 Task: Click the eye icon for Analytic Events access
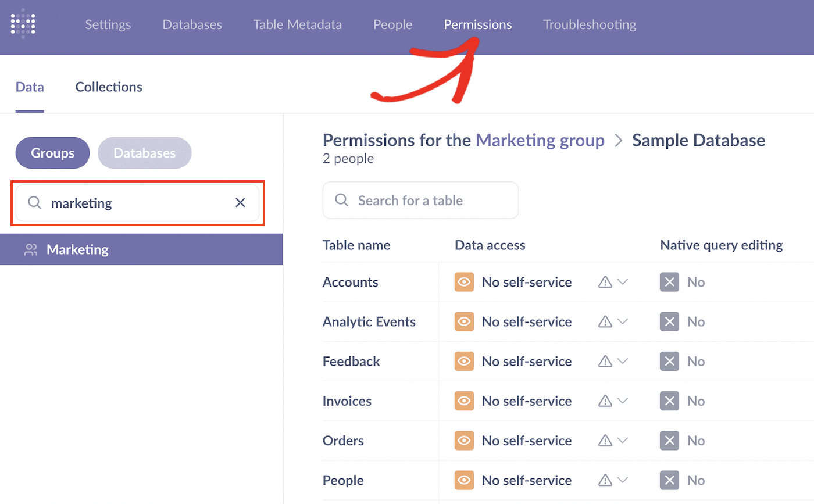[x=464, y=321]
